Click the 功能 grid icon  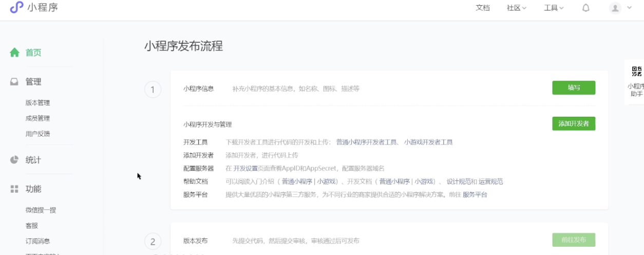(14, 189)
